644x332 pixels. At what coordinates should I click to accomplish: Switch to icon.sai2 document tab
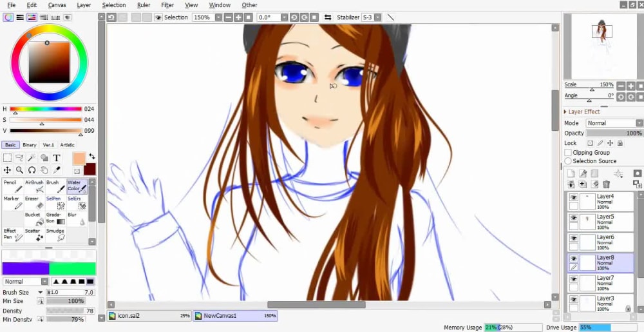(x=149, y=316)
